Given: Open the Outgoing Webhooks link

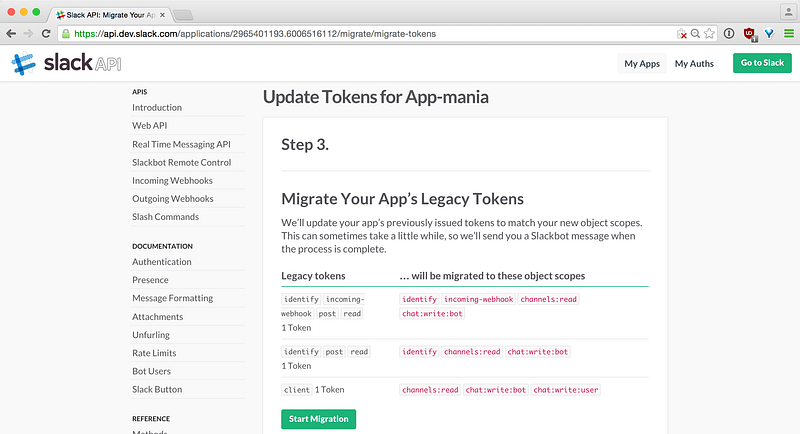Looking at the screenshot, I should [x=173, y=198].
